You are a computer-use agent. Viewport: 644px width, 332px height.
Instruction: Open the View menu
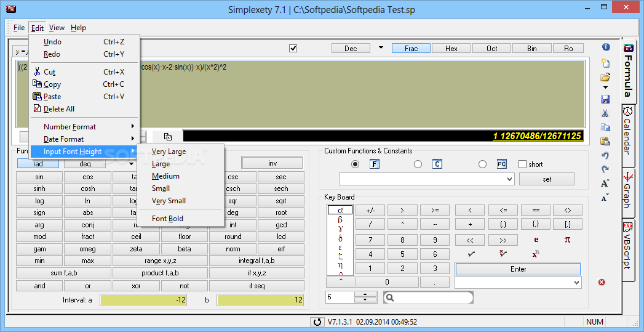click(x=57, y=28)
